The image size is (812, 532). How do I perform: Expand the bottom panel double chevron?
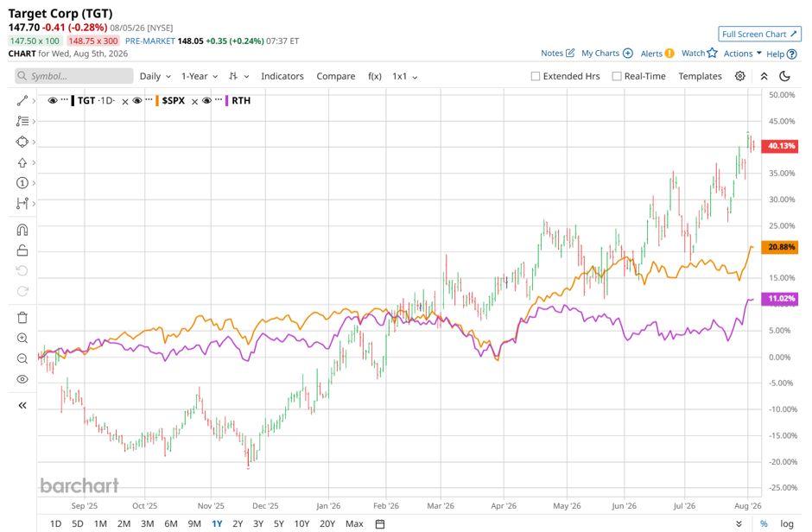[739, 523]
